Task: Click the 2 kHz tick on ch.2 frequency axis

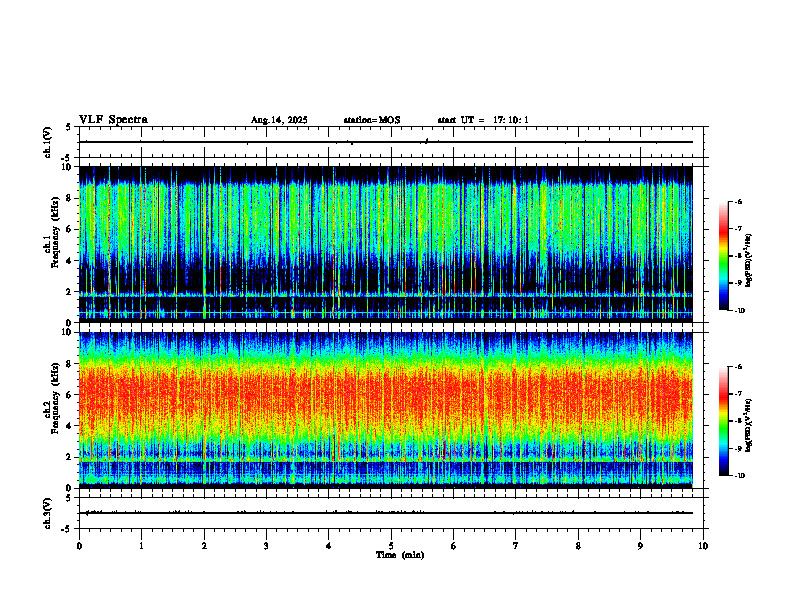Action: point(70,457)
